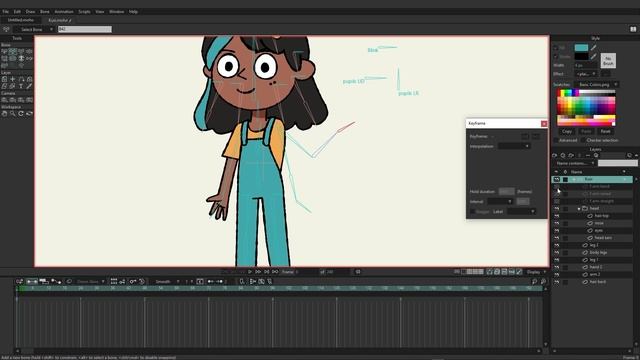Screen dimensions: 640x360
Task: Click the color picker next to Fill swatch
Action: coord(593,48)
